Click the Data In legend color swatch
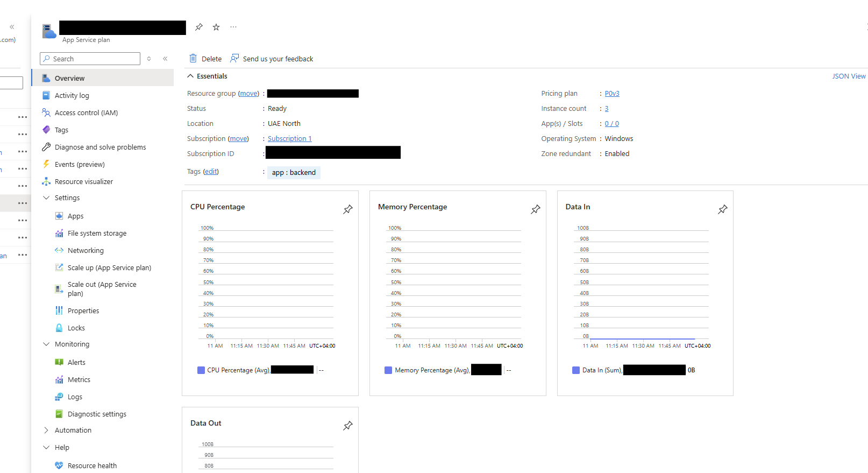The image size is (868, 473). click(576, 370)
